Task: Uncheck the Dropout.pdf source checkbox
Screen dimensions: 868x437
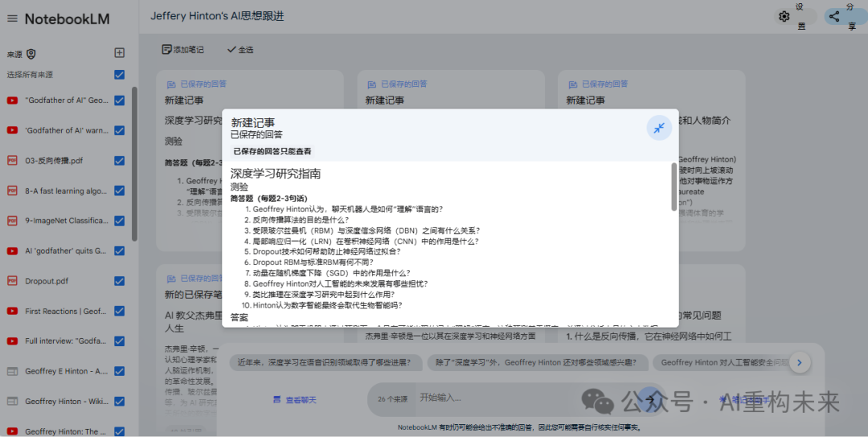Action: pyautogui.click(x=119, y=281)
